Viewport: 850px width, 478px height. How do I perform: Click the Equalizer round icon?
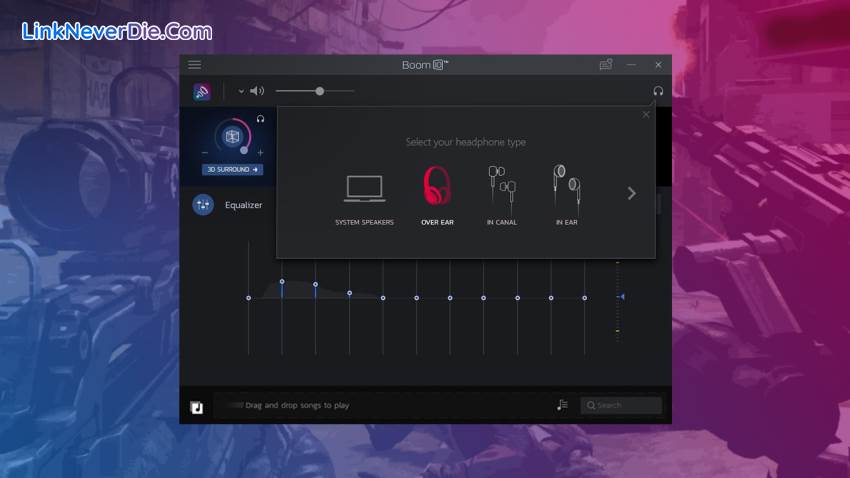coord(204,204)
